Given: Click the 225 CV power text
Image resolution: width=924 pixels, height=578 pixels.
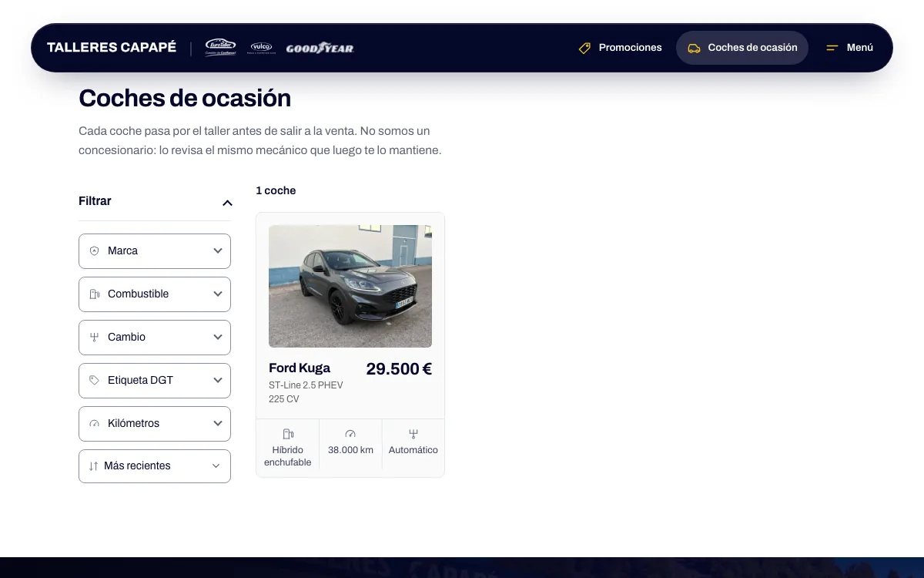Looking at the screenshot, I should 284,399.
